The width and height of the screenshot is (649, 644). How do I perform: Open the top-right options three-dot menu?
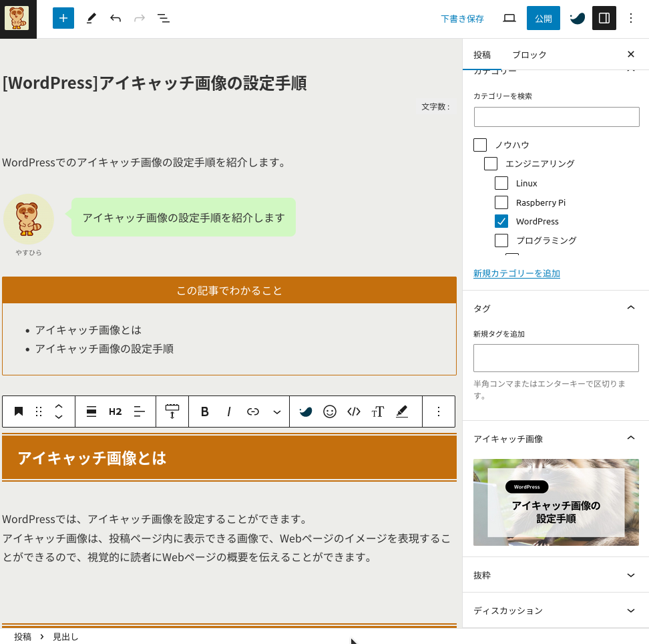pyautogui.click(x=631, y=18)
